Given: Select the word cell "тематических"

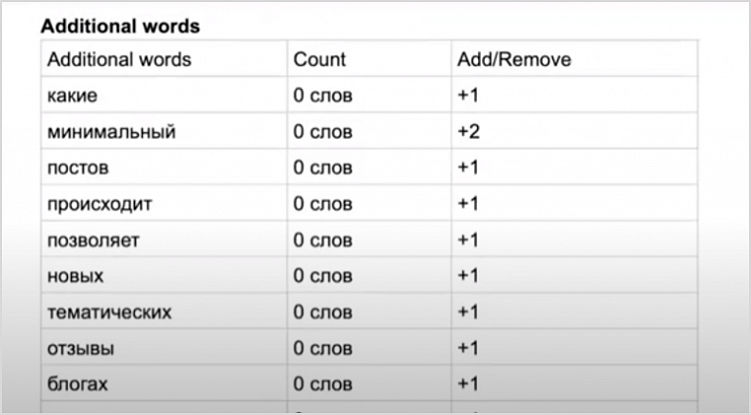Looking at the screenshot, I should click(x=109, y=312).
